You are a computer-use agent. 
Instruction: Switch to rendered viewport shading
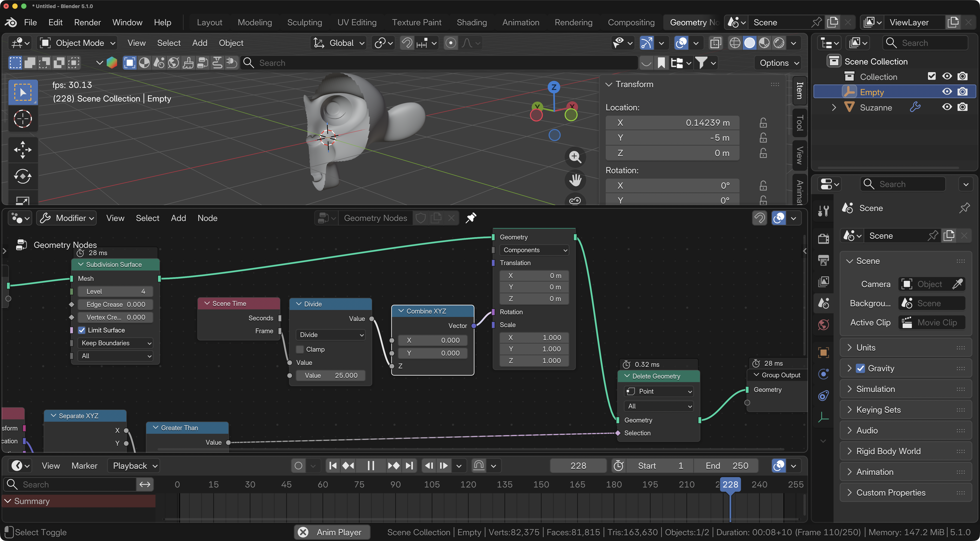[779, 43]
